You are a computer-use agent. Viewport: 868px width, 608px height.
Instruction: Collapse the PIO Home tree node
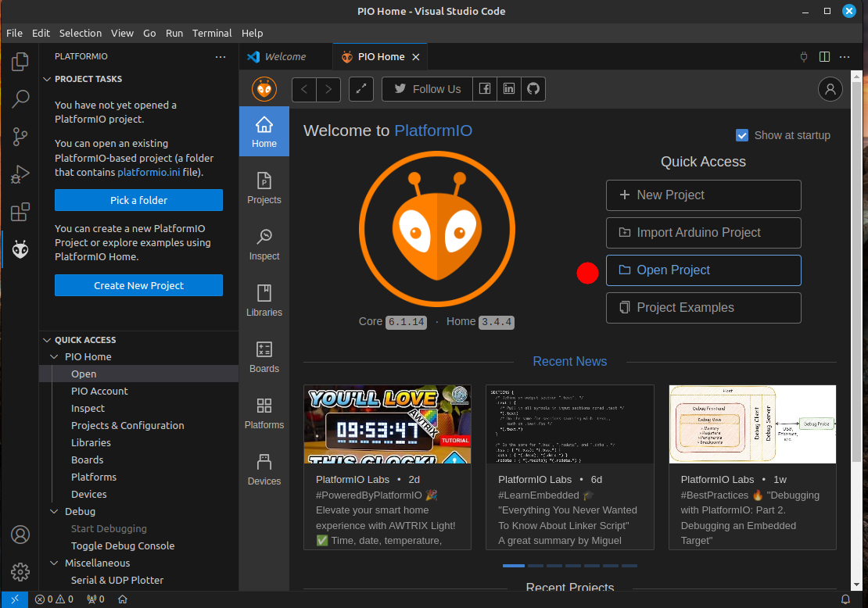pyautogui.click(x=54, y=357)
